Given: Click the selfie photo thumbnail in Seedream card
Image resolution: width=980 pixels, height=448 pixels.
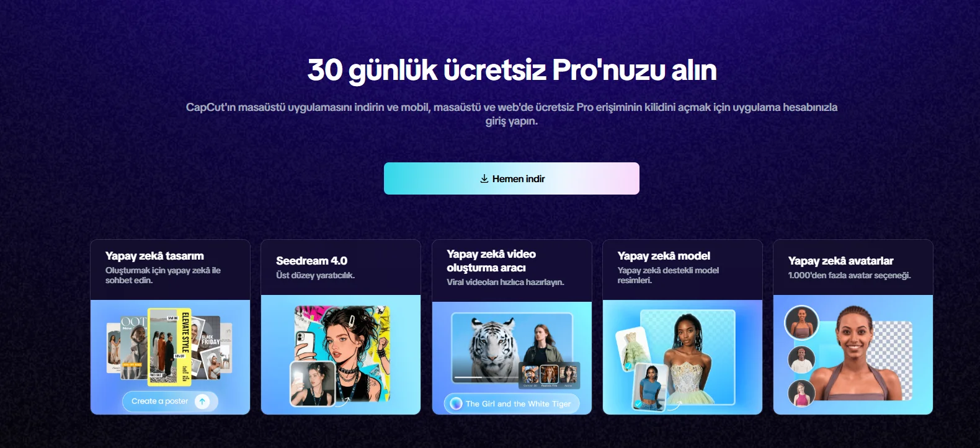Looking at the screenshot, I should point(313,384).
